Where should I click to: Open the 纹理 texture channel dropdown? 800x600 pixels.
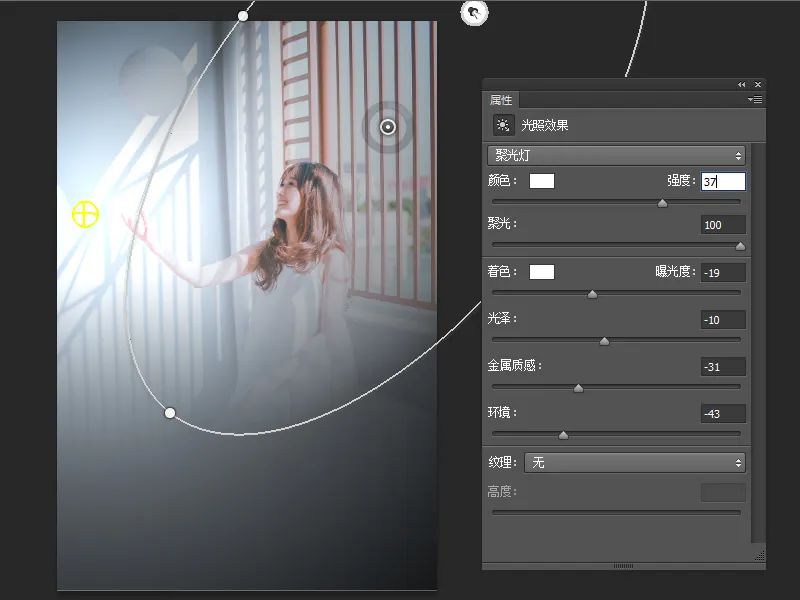[x=635, y=463]
